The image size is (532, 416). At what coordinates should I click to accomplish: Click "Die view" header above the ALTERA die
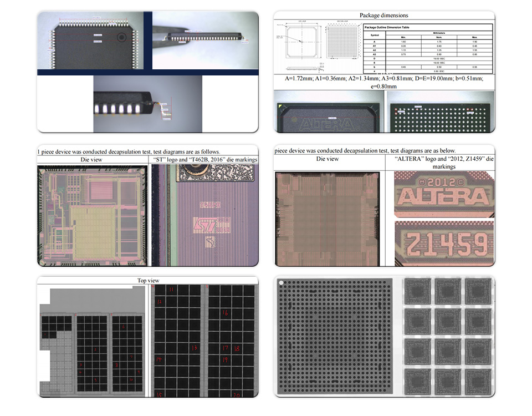click(x=328, y=159)
